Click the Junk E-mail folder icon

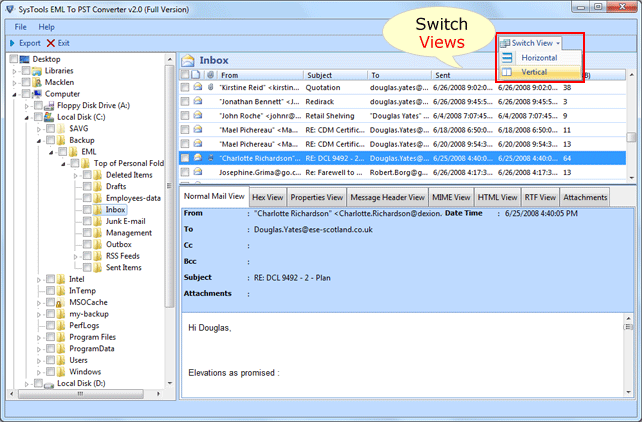click(97, 221)
